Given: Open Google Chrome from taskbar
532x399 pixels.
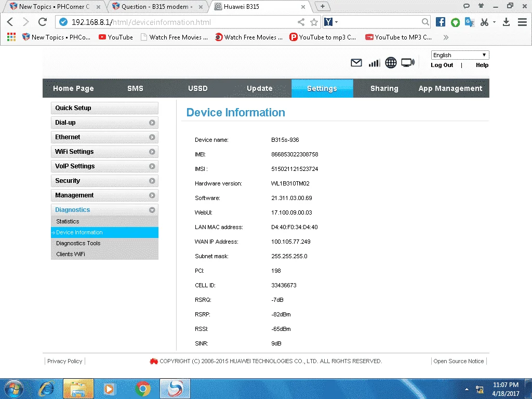Looking at the screenshot, I should 142,389.
